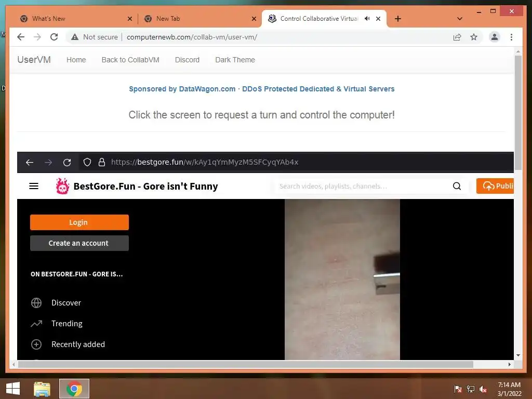Click the scrollbar down arrow
532x399 pixels.
point(518,355)
